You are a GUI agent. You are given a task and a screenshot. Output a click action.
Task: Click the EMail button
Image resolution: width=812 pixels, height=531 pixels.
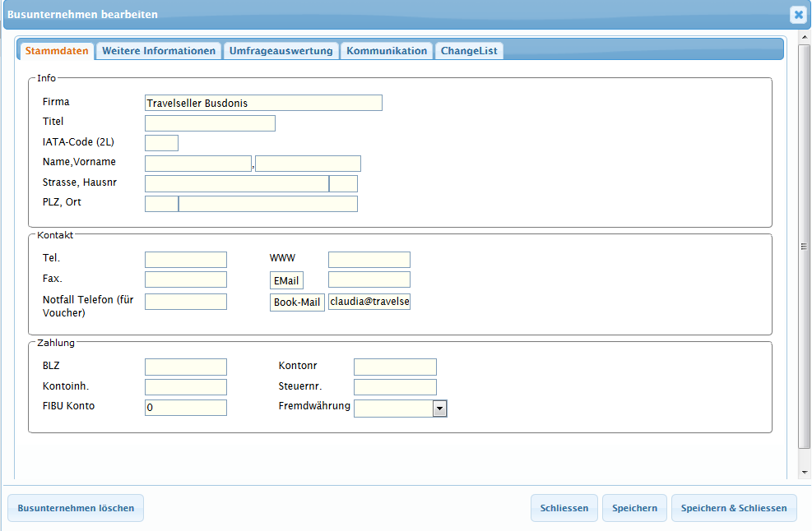[x=286, y=281]
